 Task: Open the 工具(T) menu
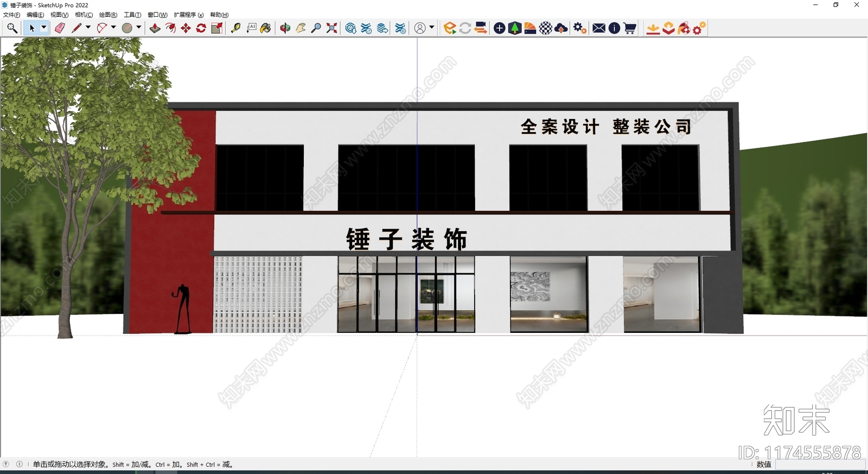[132, 15]
